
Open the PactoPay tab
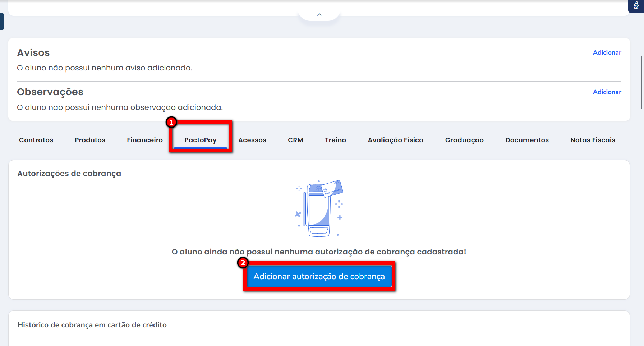[x=200, y=140]
